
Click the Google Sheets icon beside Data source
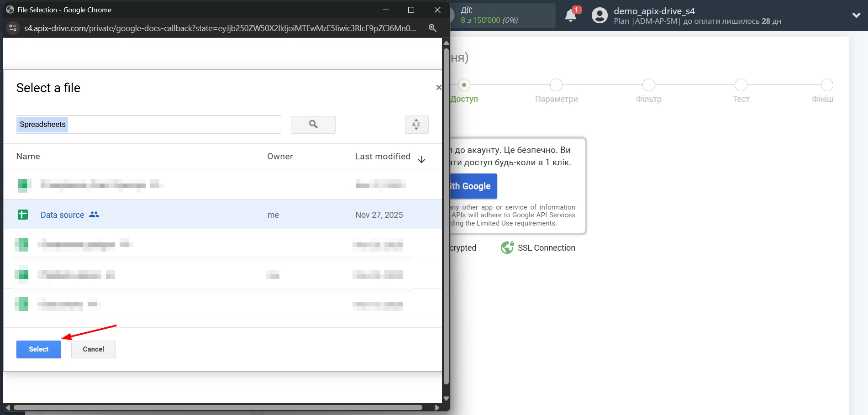(x=23, y=215)
